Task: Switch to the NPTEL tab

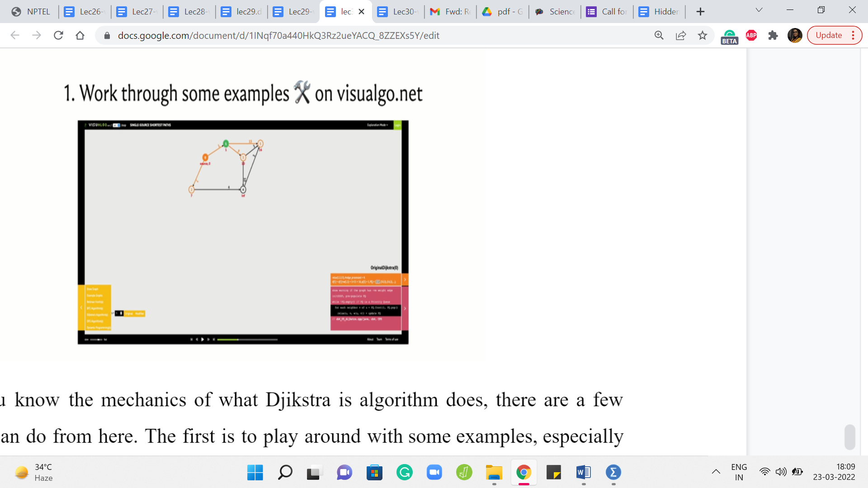Action: click(x=31, y=12)
